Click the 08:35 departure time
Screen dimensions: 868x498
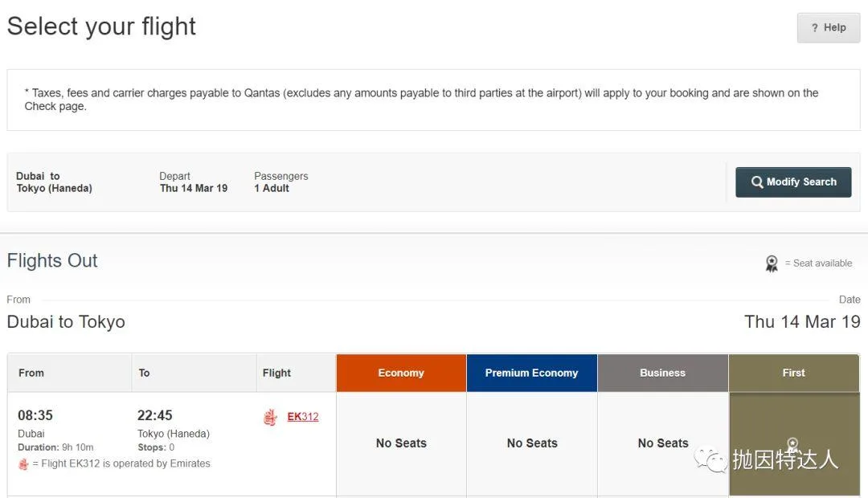tap(35, 415)
